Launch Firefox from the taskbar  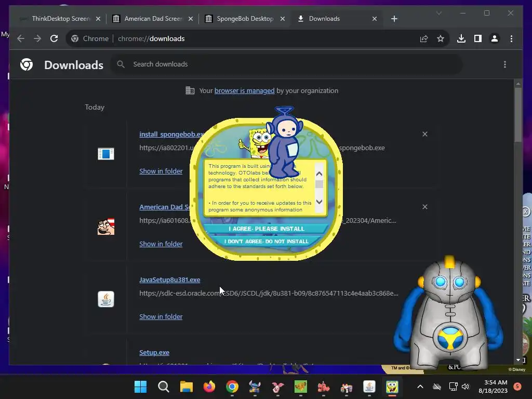(209, 387)
